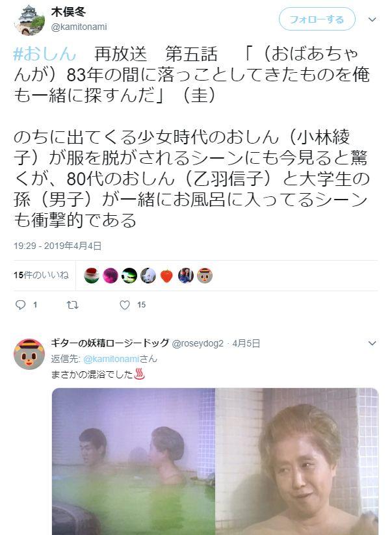
Task: Open roseydog2's bear avatar beside reply
Action: point(29,354)
